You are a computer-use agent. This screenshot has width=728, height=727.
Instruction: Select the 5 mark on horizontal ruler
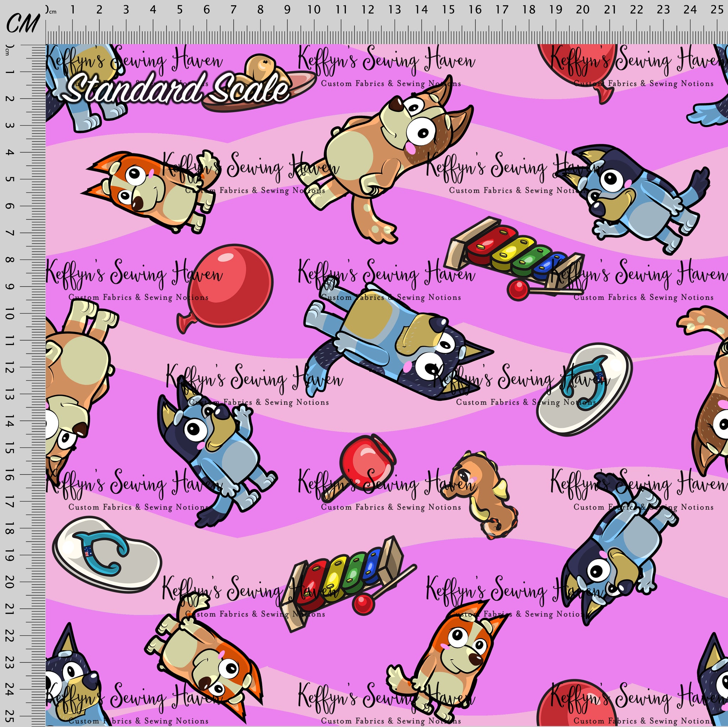click(x=180, y=10)
